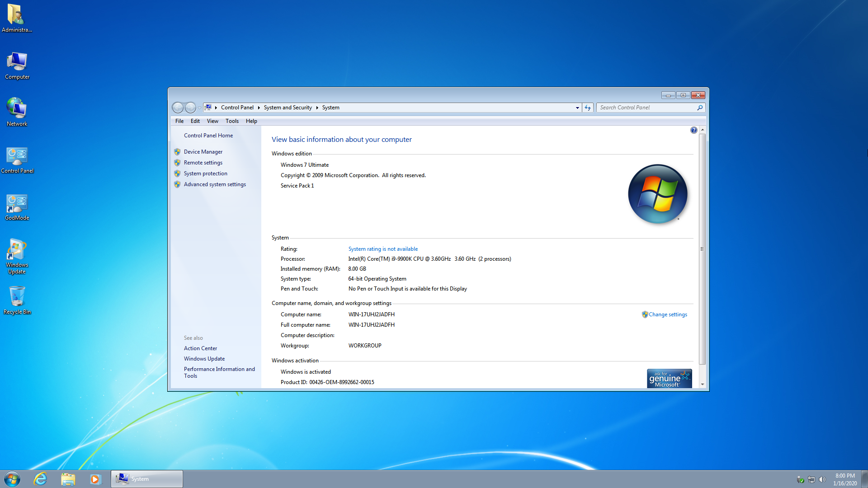Open the Recycle Bin icon
Screen dimensions: 868x488
(17, 300)
